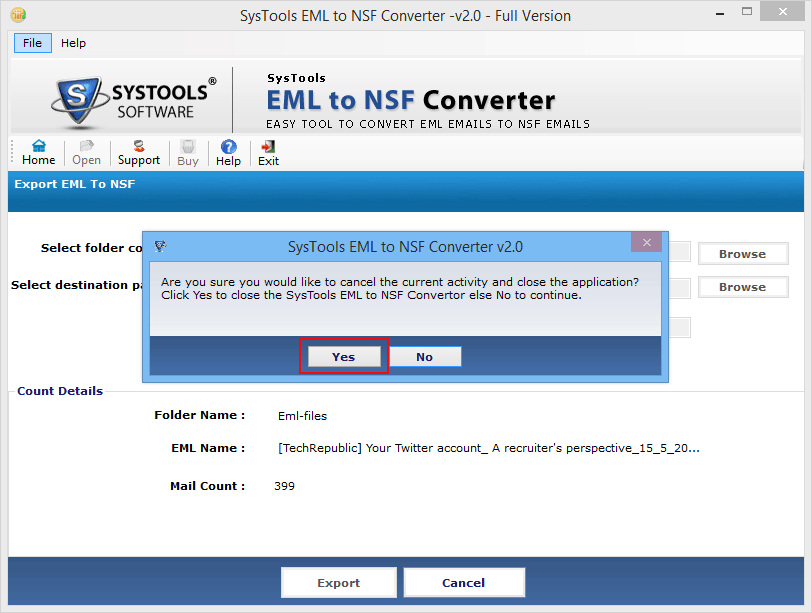Click the Cancel button at bottom
This screenshot has width=812, height=613.
click(x=463, y=582)
